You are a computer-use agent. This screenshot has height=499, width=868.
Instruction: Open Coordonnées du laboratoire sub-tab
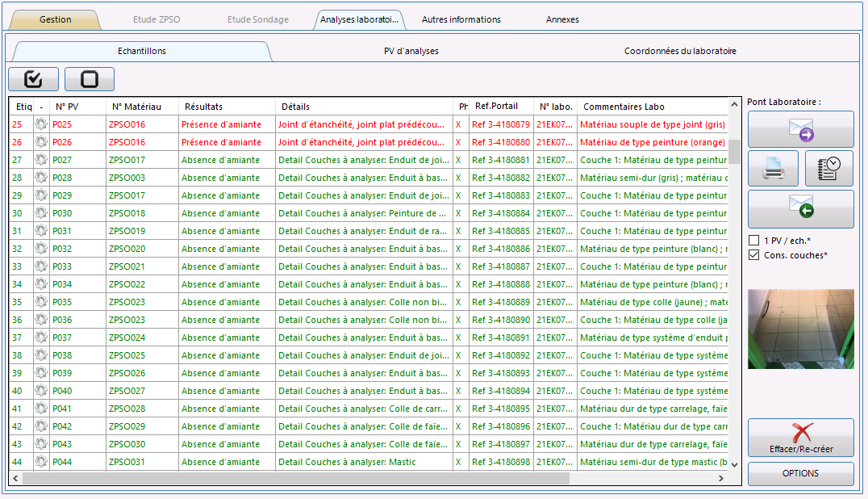coord(680,51)
